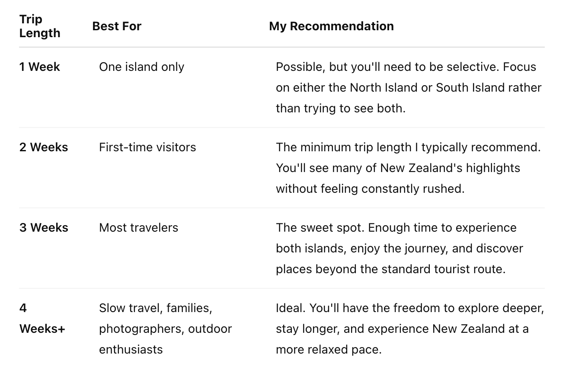Click the Best For column header
Viewport: 588px width, 389px height.
(x=117, y=26)
